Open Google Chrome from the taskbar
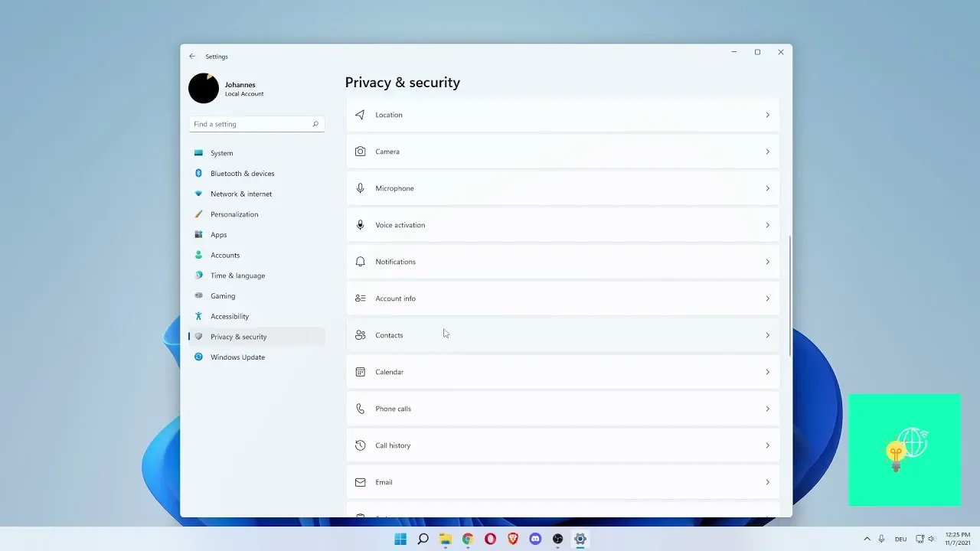 tap(468, 539)
